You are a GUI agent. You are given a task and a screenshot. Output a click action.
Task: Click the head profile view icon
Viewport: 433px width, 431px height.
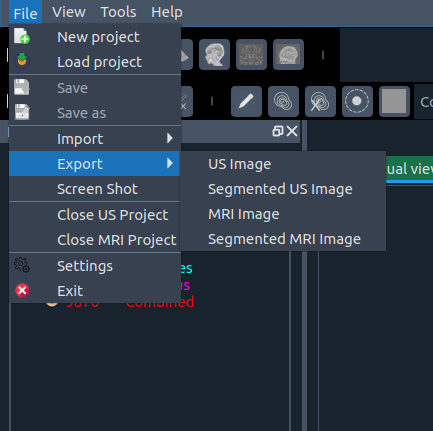coord(214,54)
